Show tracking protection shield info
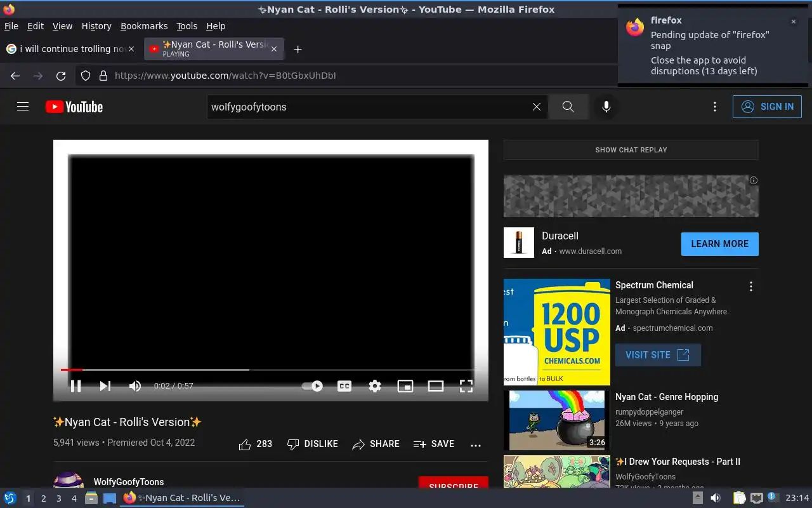The height and width of the screenshot is (508, 812). pos(86,76)
